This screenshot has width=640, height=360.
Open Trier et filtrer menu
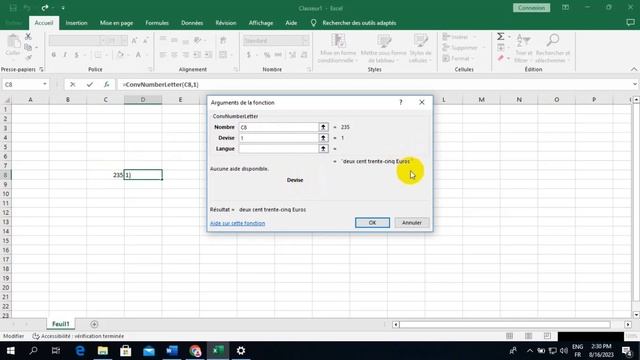coord(523,49)
